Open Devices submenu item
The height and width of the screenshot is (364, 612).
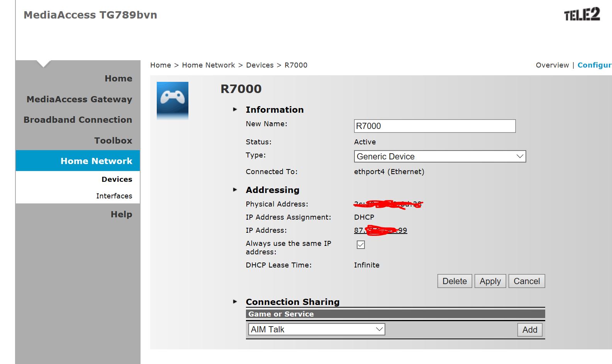(x=117, y=179)
